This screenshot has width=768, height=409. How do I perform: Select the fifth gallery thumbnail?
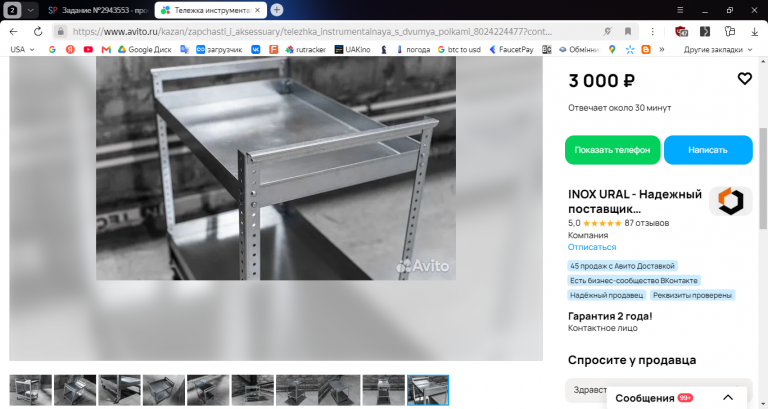[208, 390]
